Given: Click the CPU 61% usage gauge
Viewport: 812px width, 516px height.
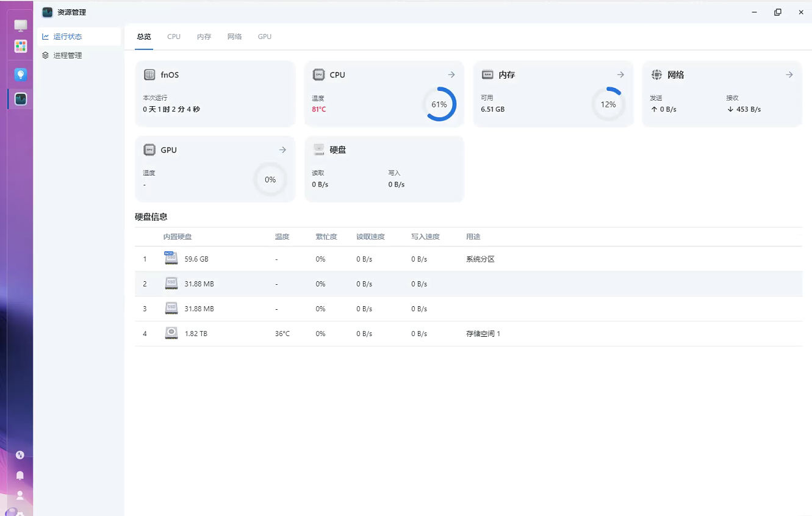Looking at the screenshot, I should tap(439, 104).
